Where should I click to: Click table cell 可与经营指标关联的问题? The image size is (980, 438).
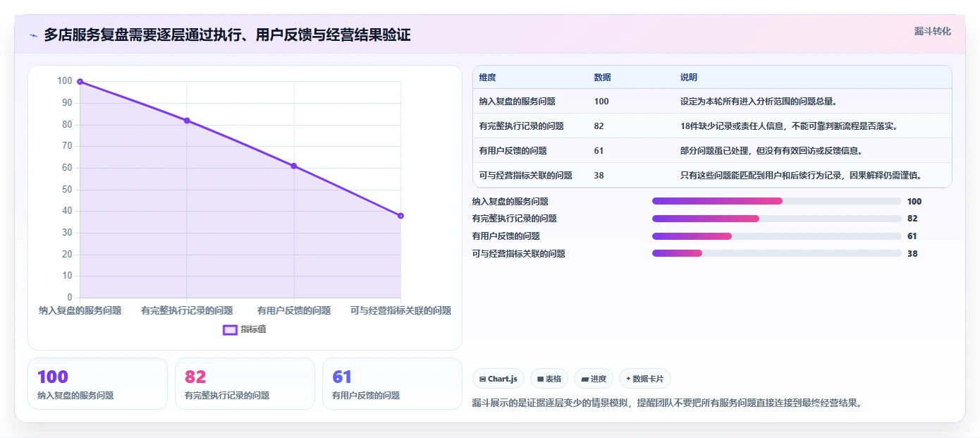point(525,176)
